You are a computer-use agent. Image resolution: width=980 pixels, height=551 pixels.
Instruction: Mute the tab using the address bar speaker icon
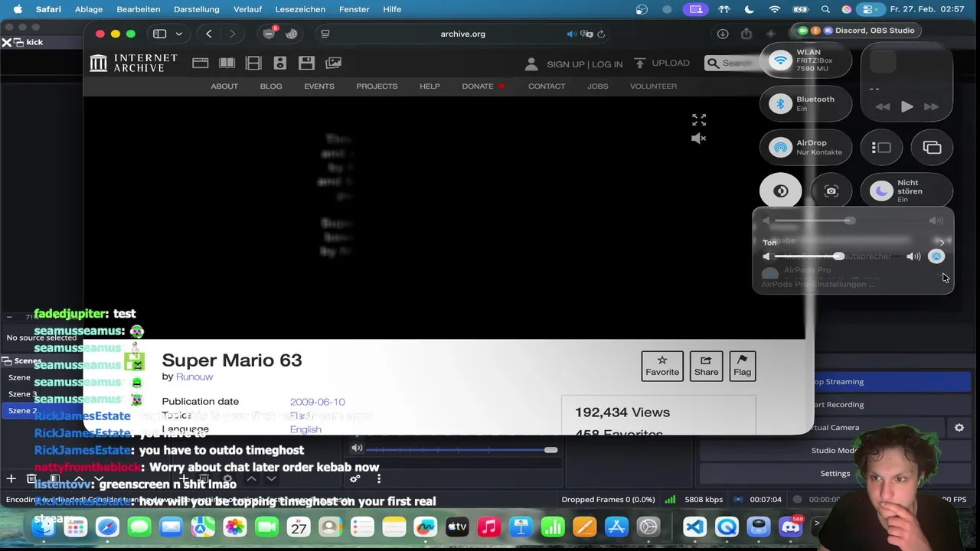[571, 34]
